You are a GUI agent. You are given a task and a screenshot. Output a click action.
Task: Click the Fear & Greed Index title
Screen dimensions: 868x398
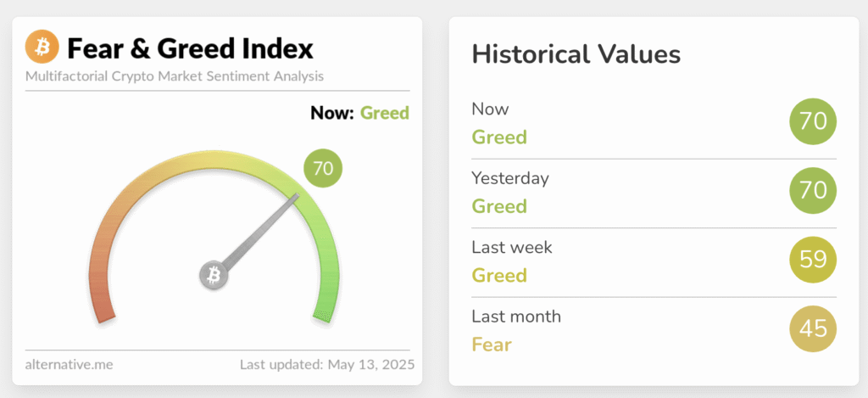[190, 48]
